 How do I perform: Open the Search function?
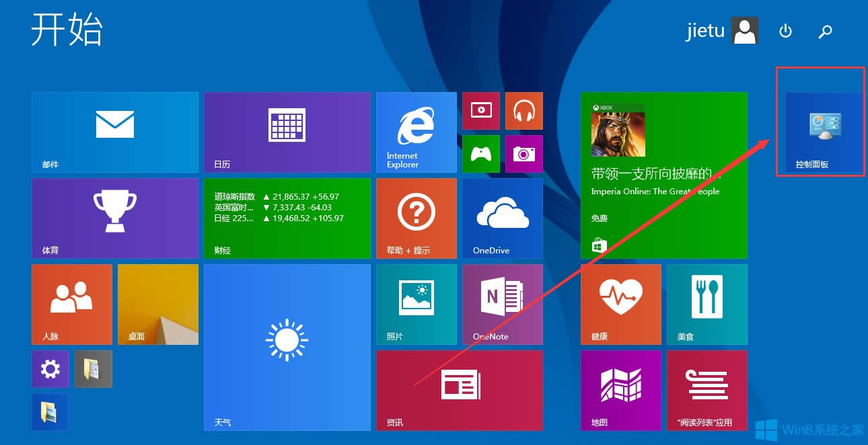pyautogui.click(x=826, y=31)
